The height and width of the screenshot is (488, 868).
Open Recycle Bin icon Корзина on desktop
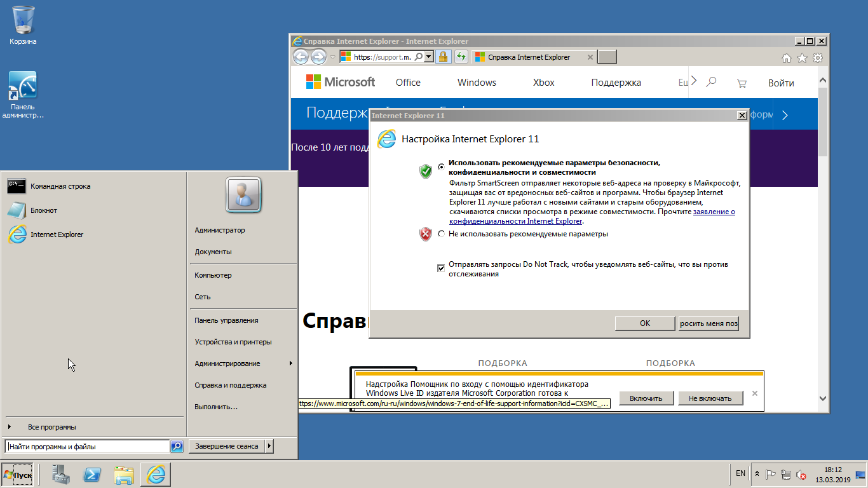(x=23, y=25)
